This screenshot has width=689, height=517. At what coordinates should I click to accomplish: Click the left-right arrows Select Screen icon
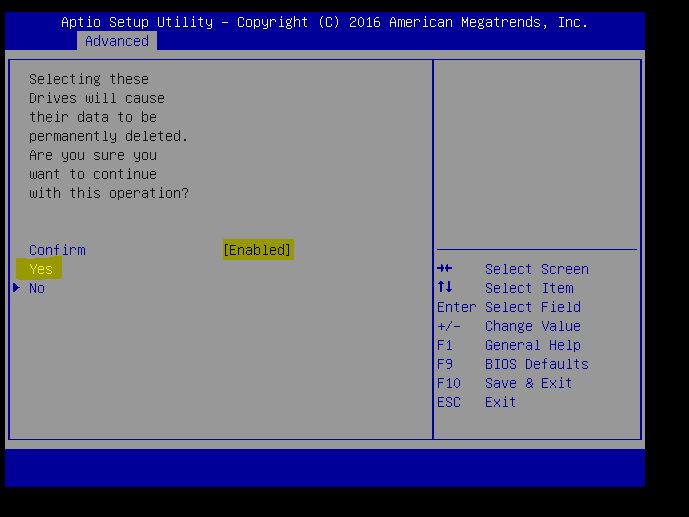pyautogui.click(x=445, y=268)
